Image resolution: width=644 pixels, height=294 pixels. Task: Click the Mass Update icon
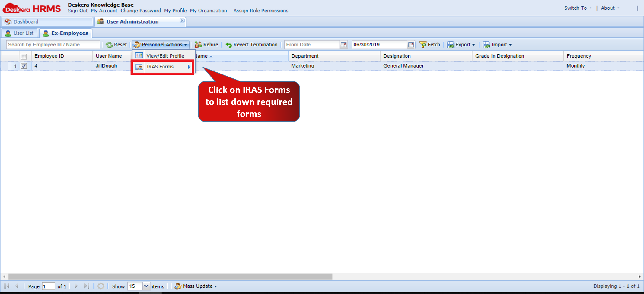click(x=178, y=286)
